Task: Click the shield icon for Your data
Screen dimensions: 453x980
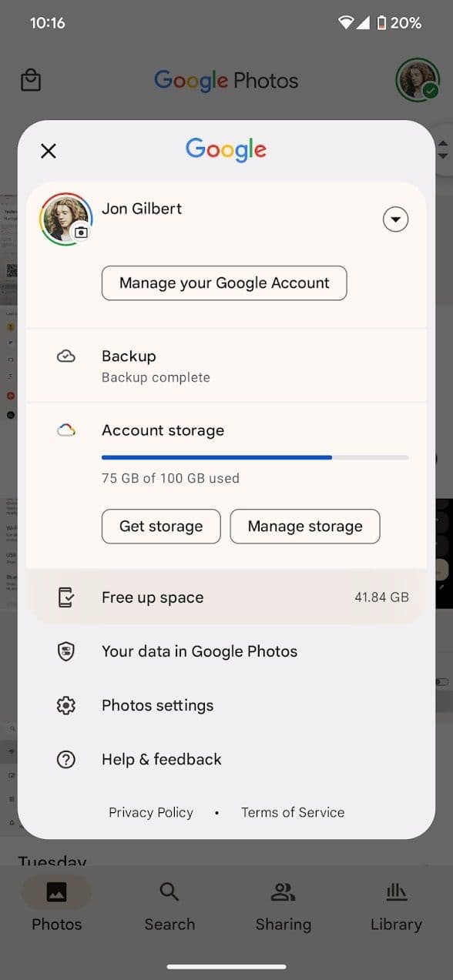Action: tap(66, 651)
